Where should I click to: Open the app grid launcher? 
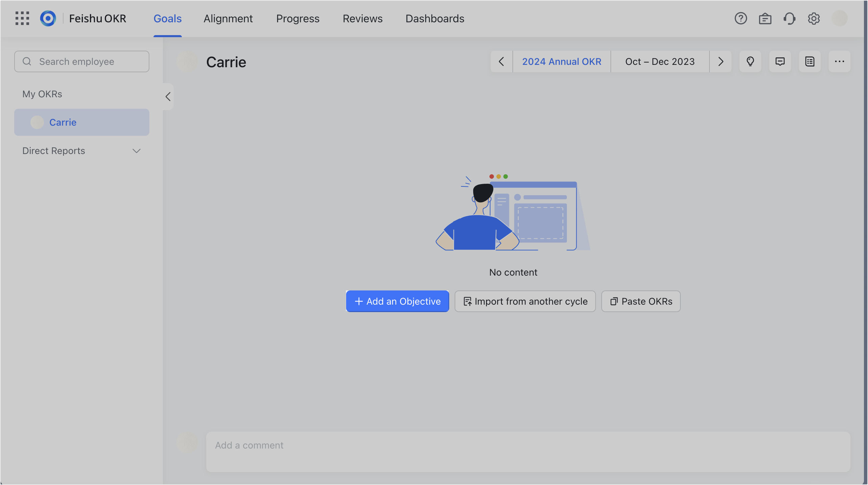pyautogui.click(x=22, y=18)
